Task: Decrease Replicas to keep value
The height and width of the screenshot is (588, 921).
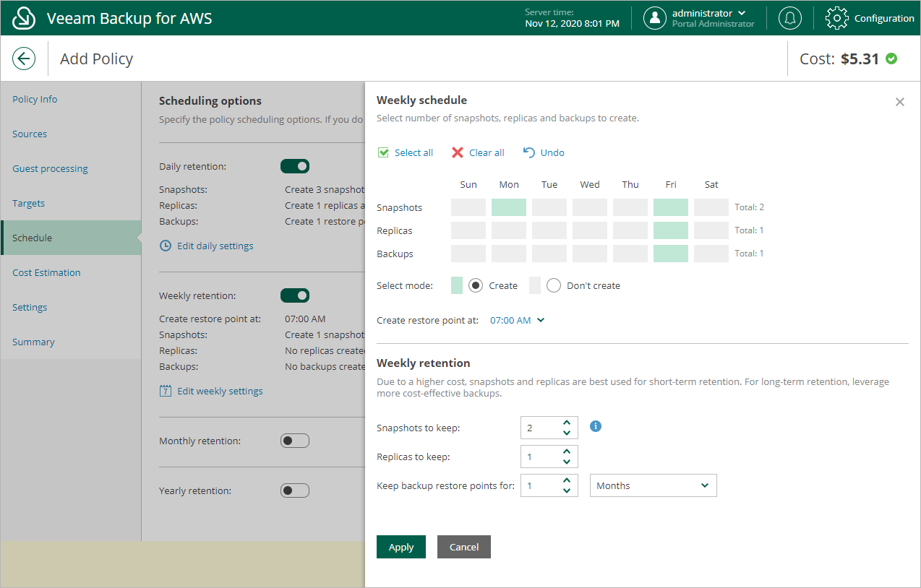Action: pos(567,462)
